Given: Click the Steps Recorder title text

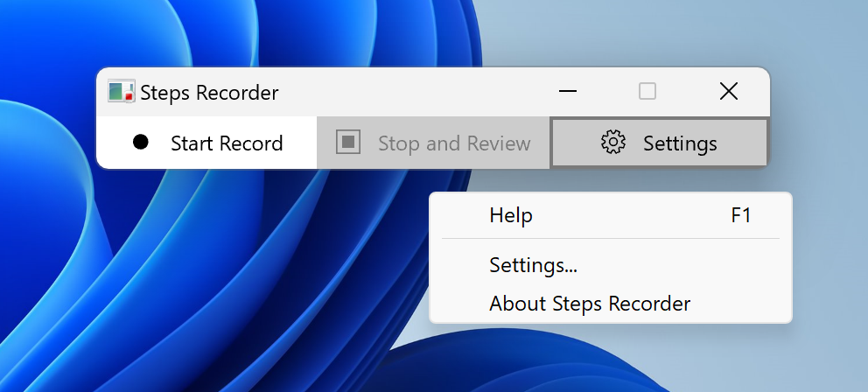Looking at the screenshot, I should tap(209, 93).
